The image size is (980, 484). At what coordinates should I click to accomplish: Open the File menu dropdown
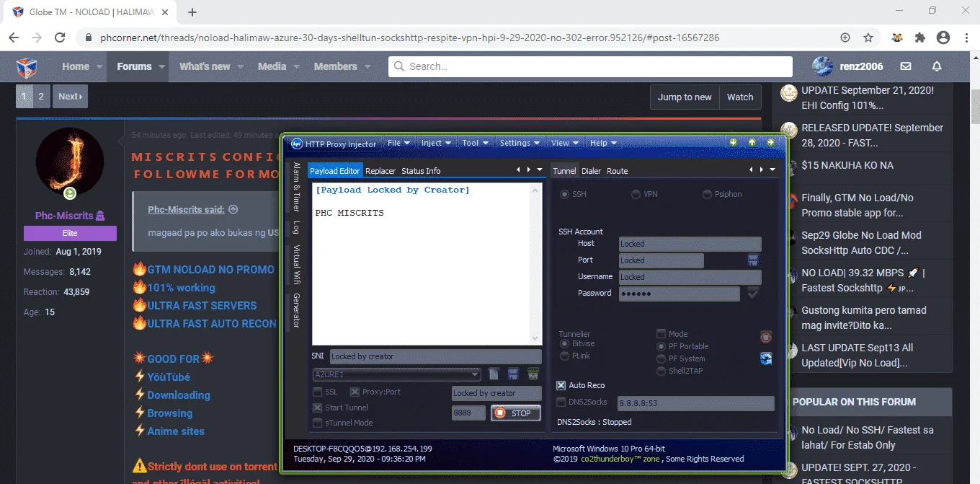(398, 143)
